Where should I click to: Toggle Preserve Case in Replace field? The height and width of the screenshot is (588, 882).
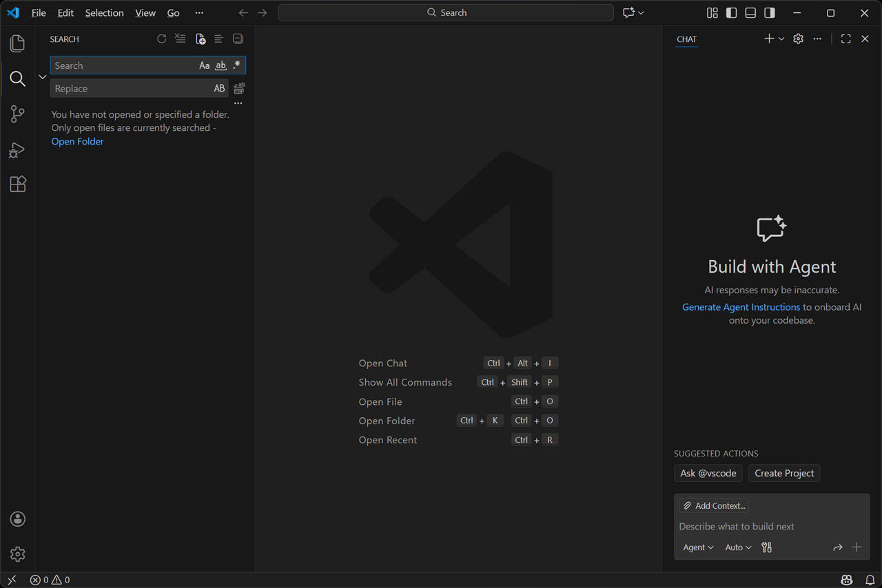[219, 88]
